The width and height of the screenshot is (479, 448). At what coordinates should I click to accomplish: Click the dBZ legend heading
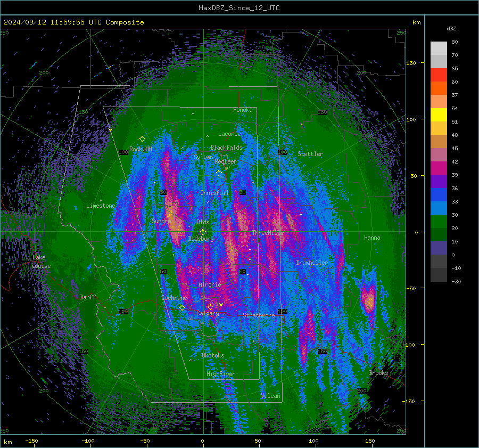(451, 28)
